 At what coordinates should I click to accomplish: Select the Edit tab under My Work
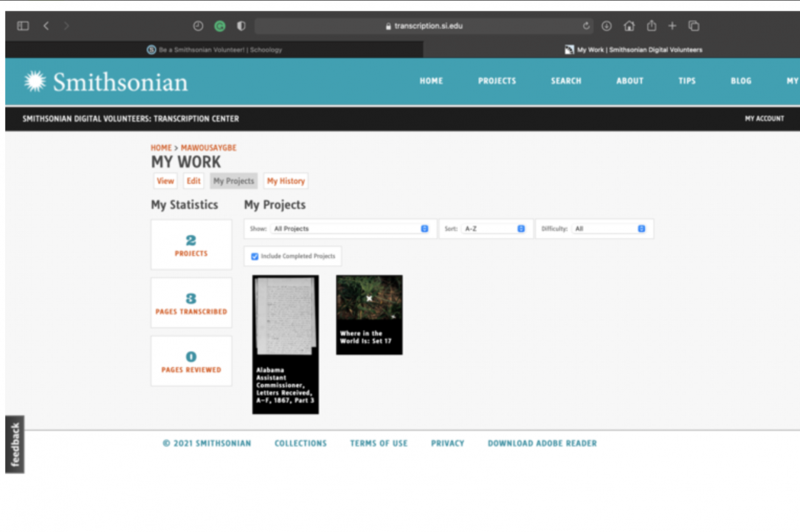tap(194, 181)
